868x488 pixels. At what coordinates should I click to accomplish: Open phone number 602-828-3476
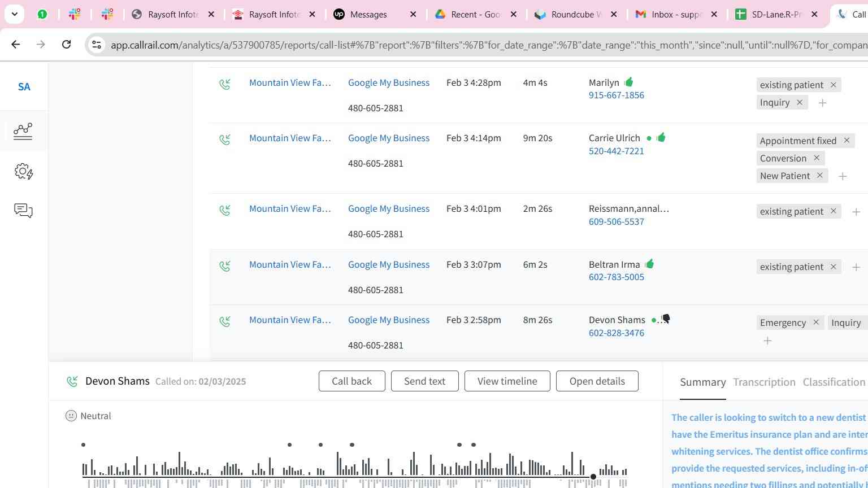pos(616,333)
